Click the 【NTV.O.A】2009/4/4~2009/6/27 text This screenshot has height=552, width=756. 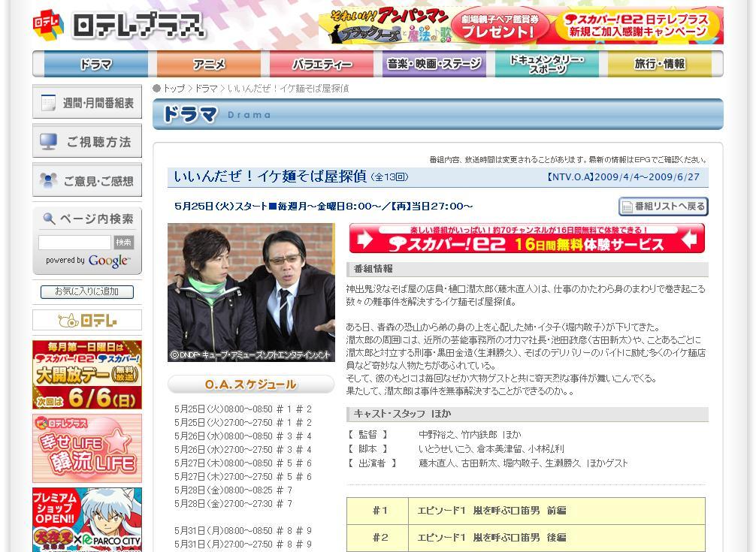click(x=622, y=176)
